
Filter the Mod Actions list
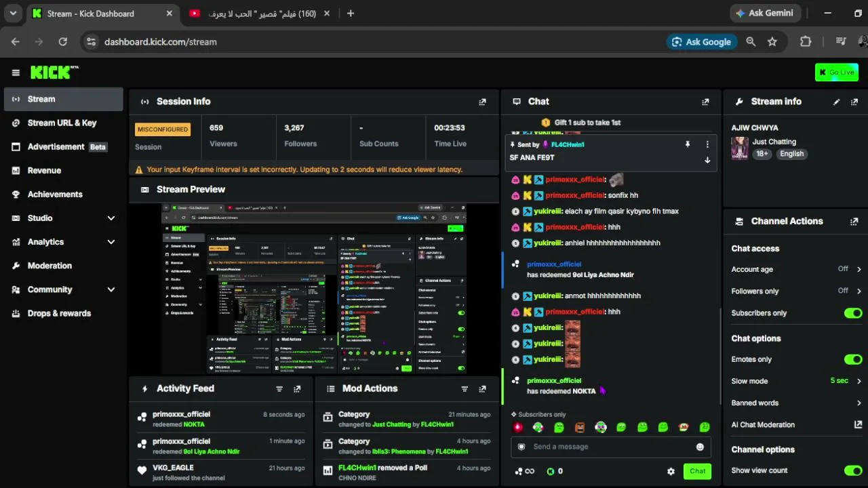tap(465, 389)
